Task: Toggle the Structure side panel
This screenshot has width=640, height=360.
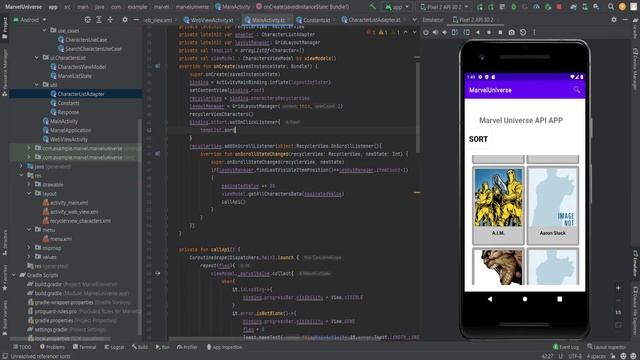Action: pyautogui.click(x=4, y=243)
